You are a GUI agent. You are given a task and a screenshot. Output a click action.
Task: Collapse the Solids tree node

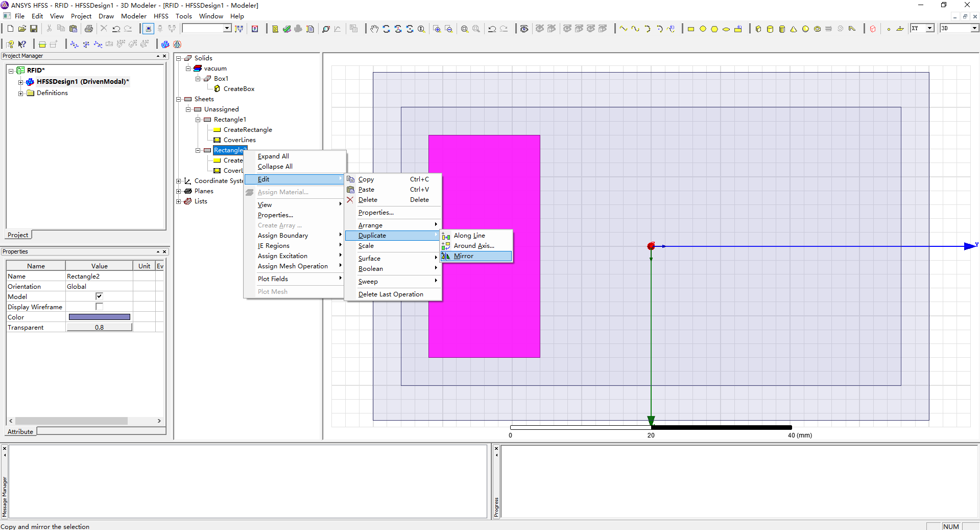[x=179, y=58]
